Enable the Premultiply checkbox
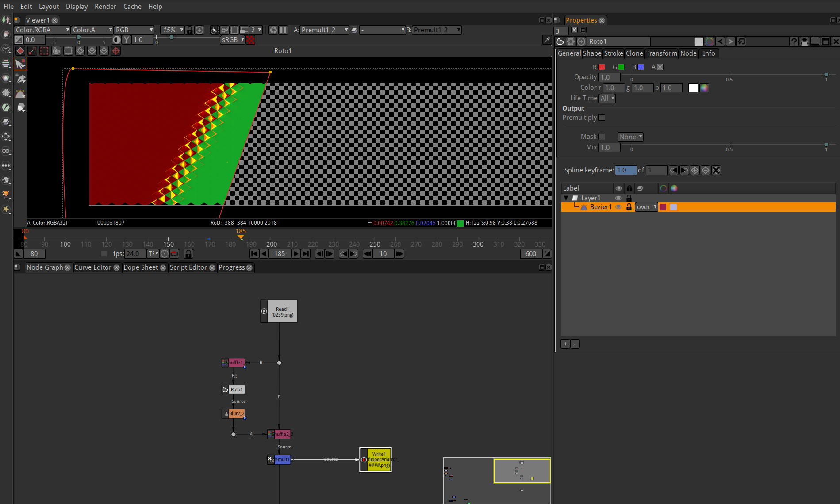This screenshot has height=504, width=840. tap(602, 118)
